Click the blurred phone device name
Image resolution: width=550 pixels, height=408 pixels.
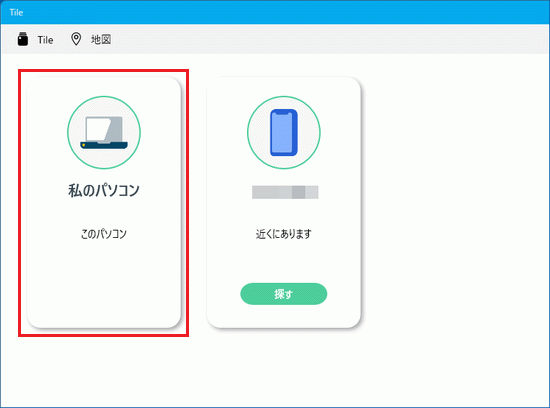285,192
